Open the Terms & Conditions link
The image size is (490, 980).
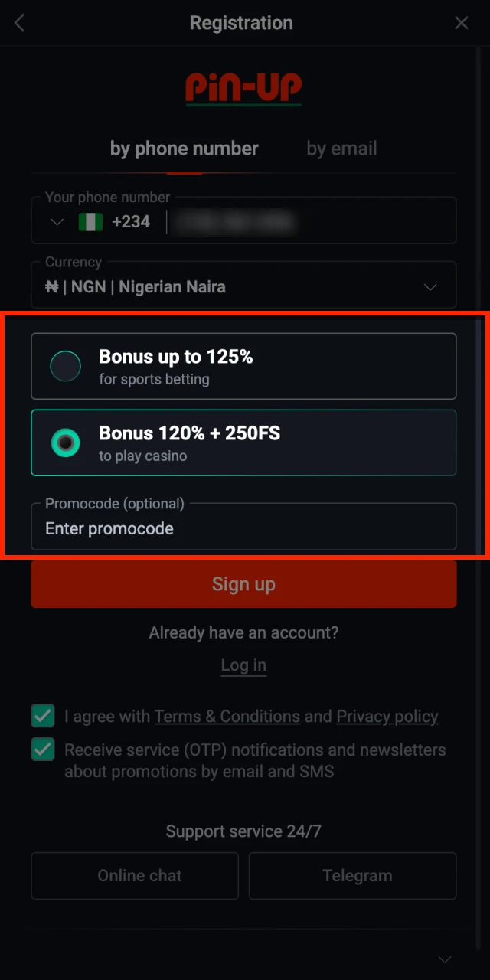227,717
